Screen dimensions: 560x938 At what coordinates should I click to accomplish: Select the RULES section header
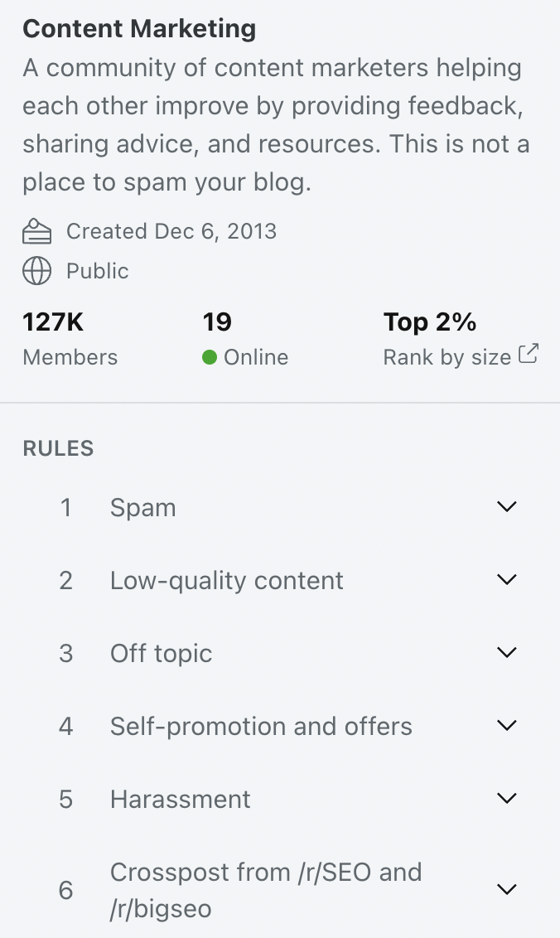pyautogui.click(x=57, y=448)
